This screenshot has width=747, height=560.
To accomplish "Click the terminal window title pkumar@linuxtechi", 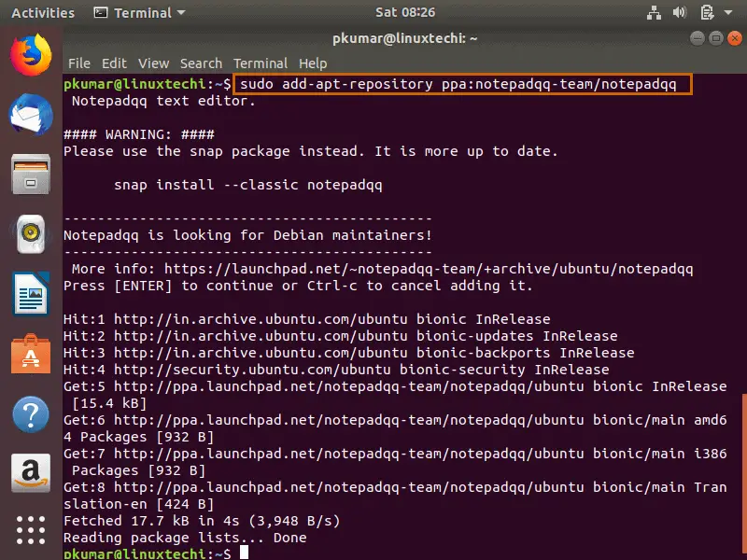I will tap(405, 38).
